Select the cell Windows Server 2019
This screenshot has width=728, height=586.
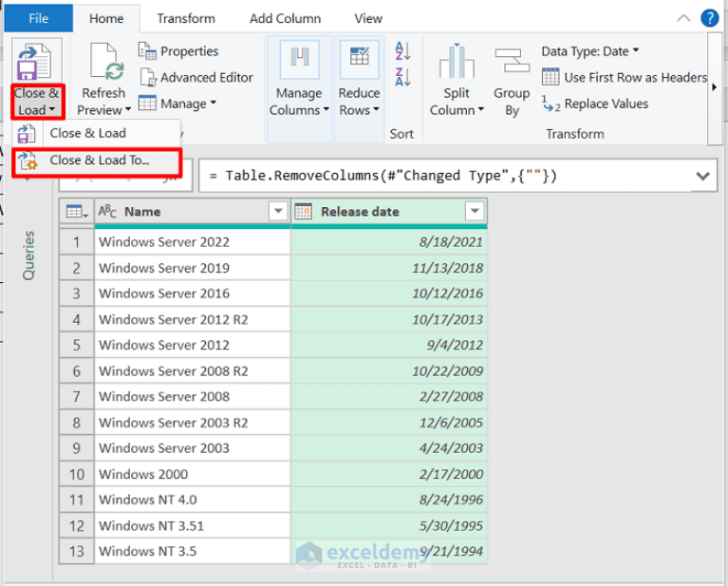click(x=193, y=268)
